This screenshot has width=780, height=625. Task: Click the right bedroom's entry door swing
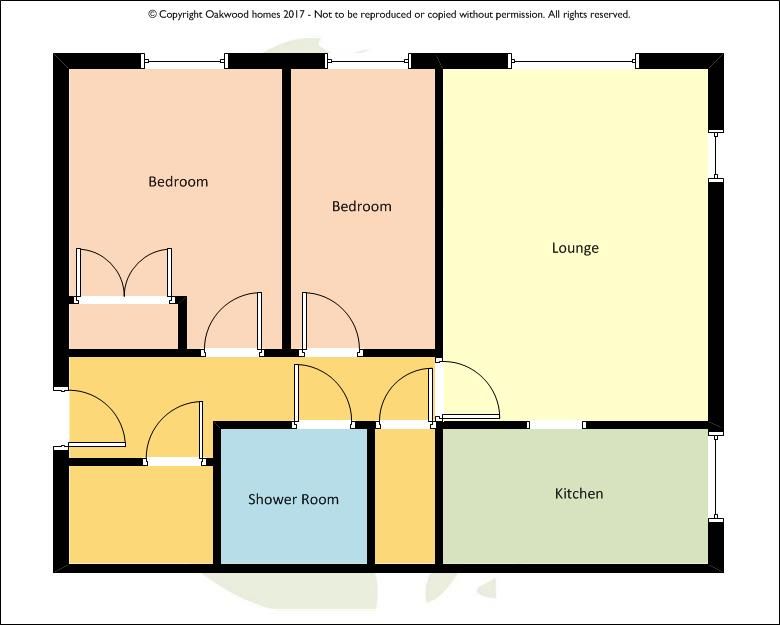tap(330, 325)
